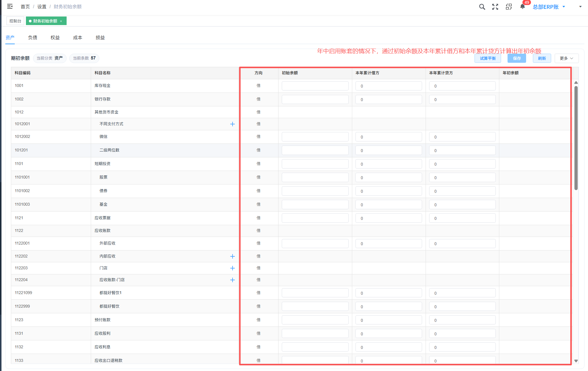Switch to the 负债 tab

click(x=32, y=37)
